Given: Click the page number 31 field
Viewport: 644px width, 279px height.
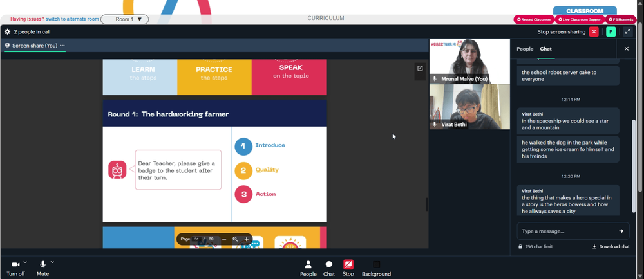Looking at the screenshot, I should [x=196, y=239].
